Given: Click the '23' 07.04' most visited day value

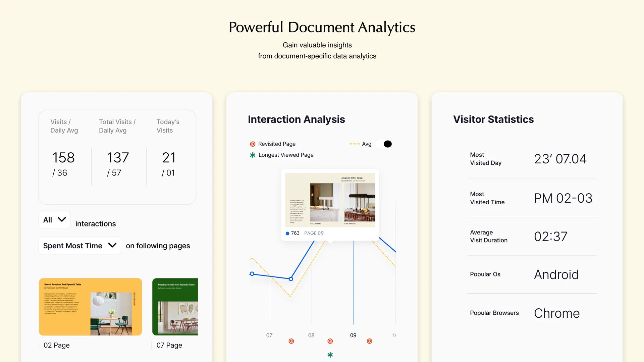Looking at the screenshot, I should click(x=560, y=159).
